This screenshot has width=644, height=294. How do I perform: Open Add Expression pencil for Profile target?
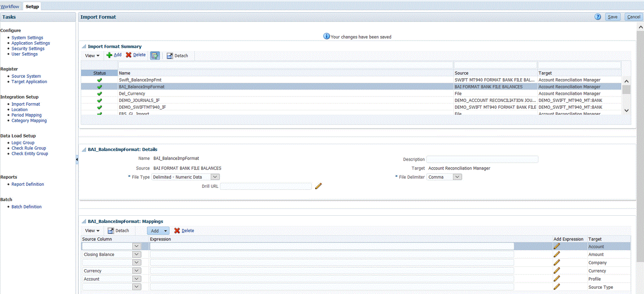pos(557,279)
